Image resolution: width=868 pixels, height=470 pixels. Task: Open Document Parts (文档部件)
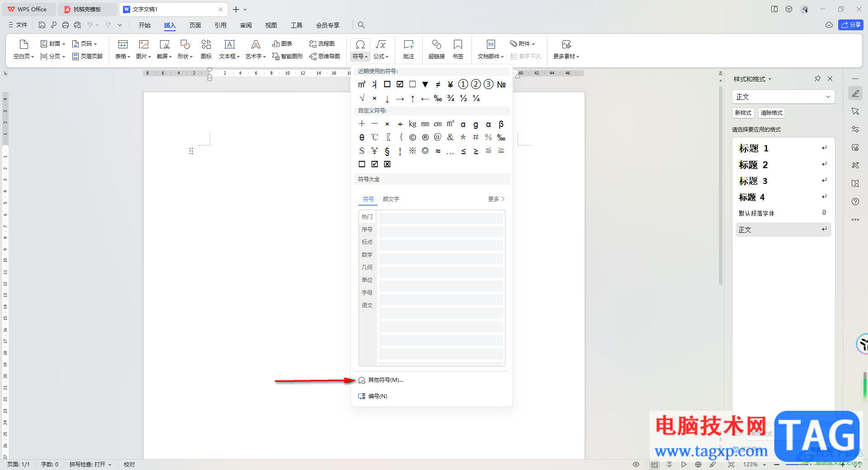pyautogui.click(x=491, y=50)
